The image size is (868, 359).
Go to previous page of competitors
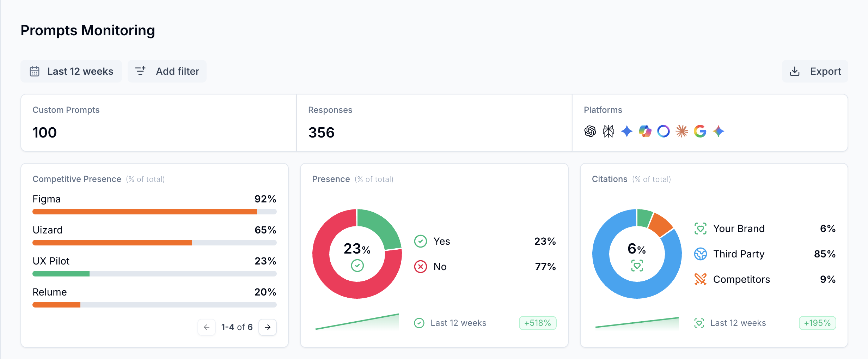point(207,327)
